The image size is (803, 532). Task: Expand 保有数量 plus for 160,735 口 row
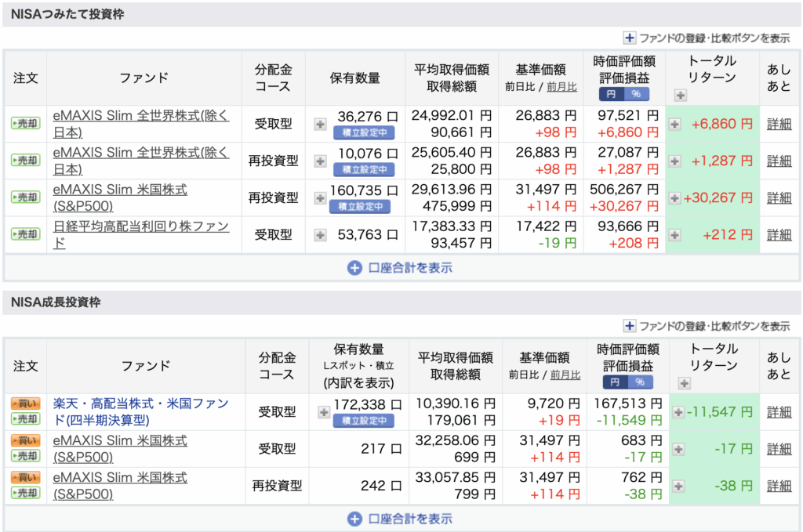[320, 197]
